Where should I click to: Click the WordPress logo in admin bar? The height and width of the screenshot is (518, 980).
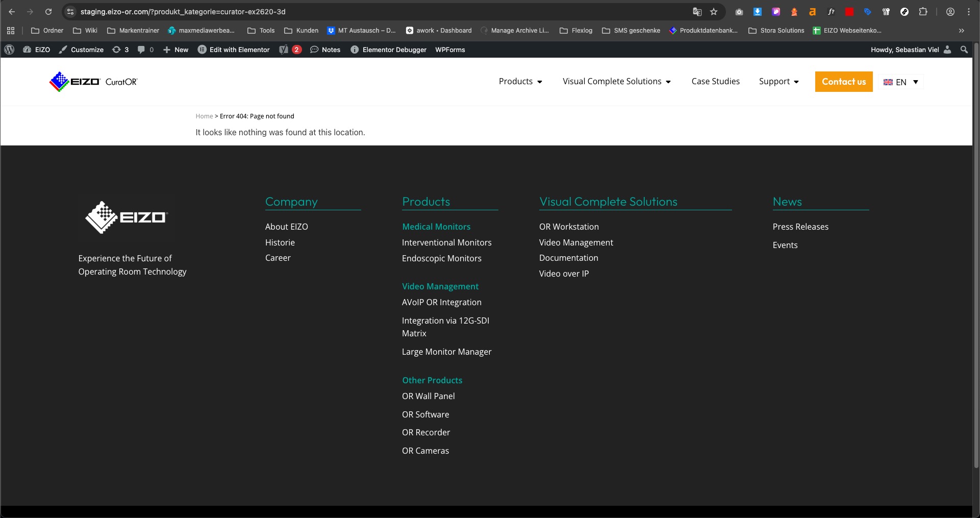point(9,50)
